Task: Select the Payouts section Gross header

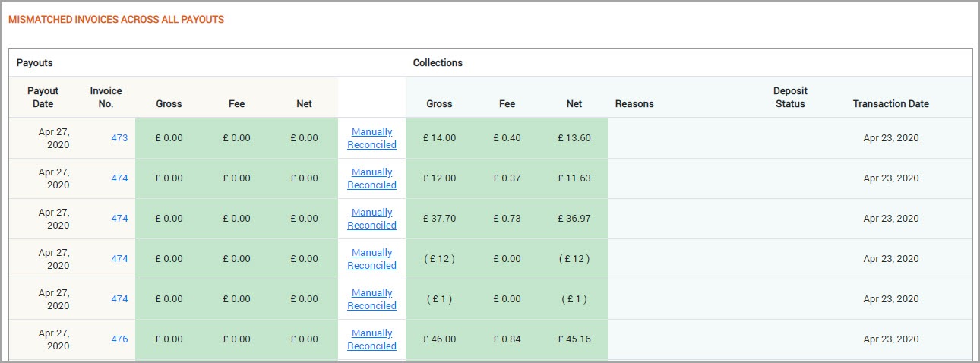Action: pos(169,104)
